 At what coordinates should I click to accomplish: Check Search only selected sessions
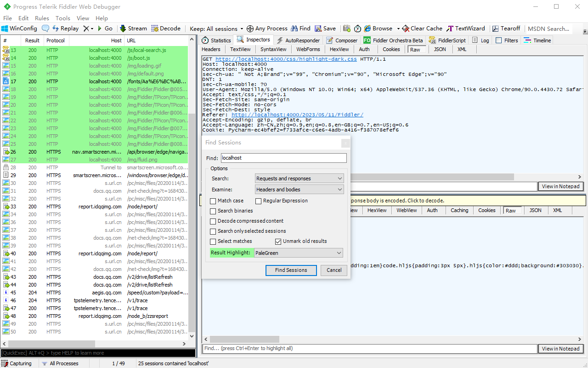(x=213, y=231)
